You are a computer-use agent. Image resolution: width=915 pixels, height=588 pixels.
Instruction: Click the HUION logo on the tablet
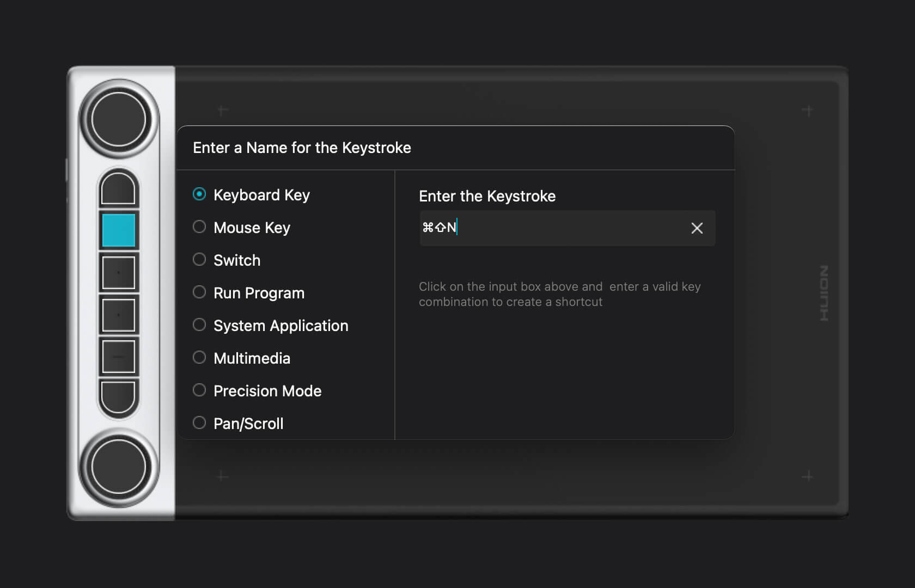824,293
